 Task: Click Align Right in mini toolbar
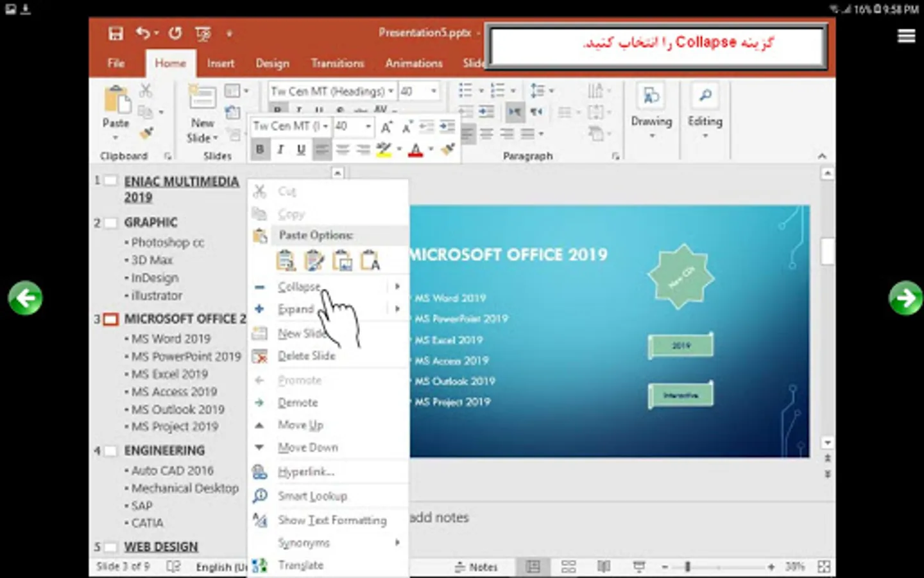point(363,150)
